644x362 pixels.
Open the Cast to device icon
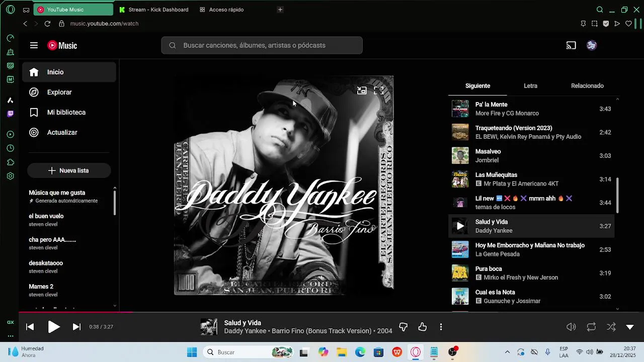[x=571, y=45]
